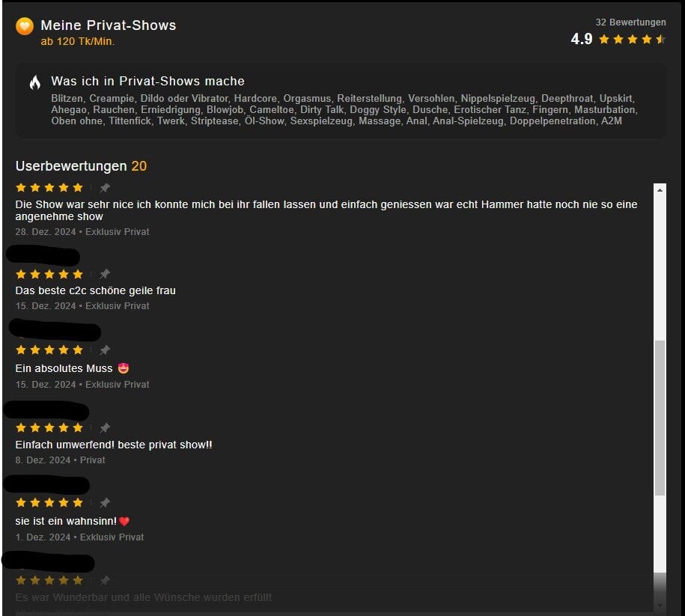This screenshot has height=616, width=685.
Task: Click the Userbewertungen 20 heading
Action: [81, 166]
